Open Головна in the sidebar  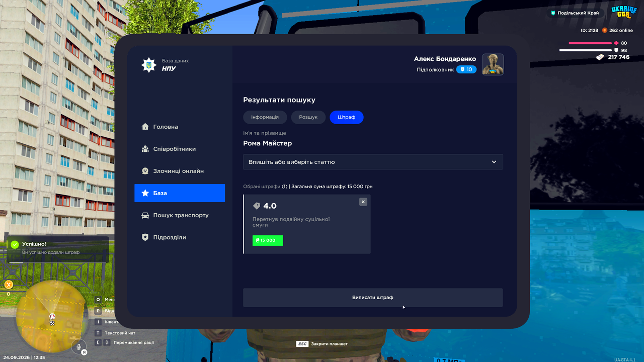pos(180,127)
